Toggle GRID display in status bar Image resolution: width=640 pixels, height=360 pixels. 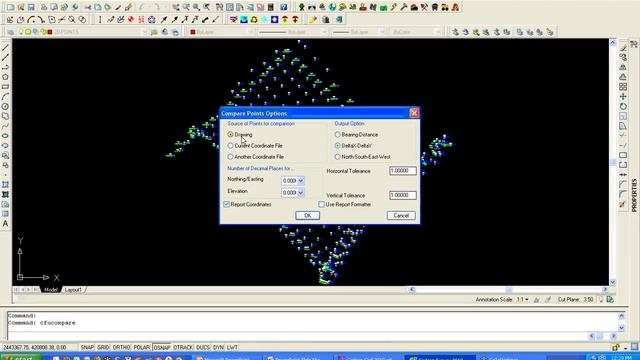(103, 347)
